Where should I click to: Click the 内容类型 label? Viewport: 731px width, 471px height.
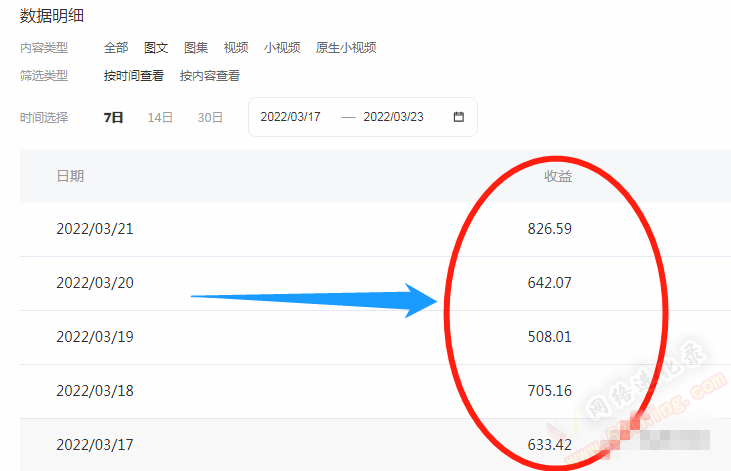pyautogui.click(x=44, y=48)
